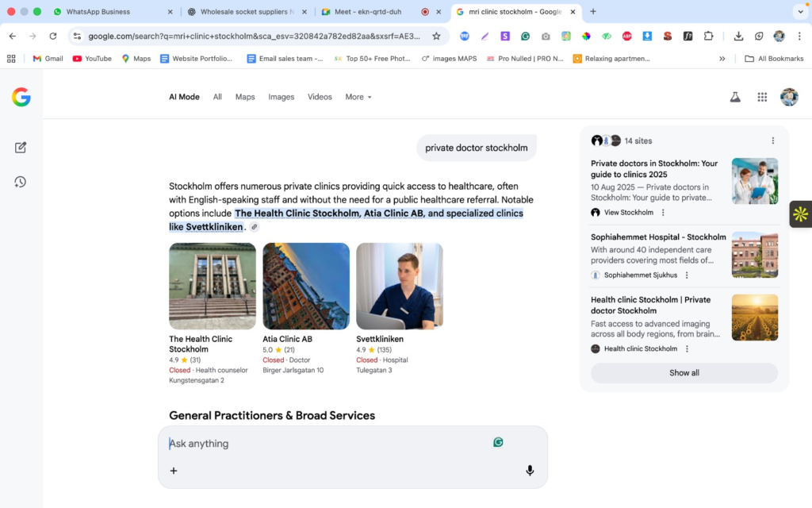Reload the current page
812x508 pixels.
pyautogui.click(x=53, y=36)
